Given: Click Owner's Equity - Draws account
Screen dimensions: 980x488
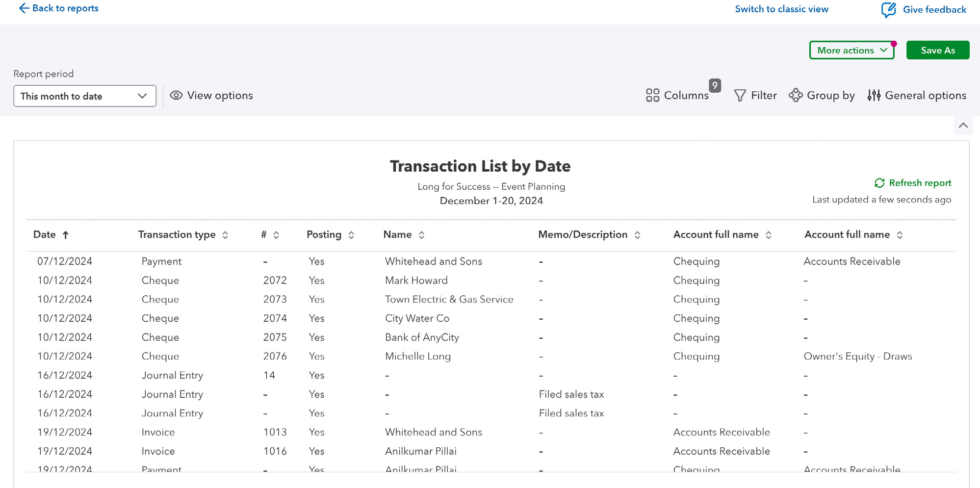Looking at the screenshot, I should 858,357.
